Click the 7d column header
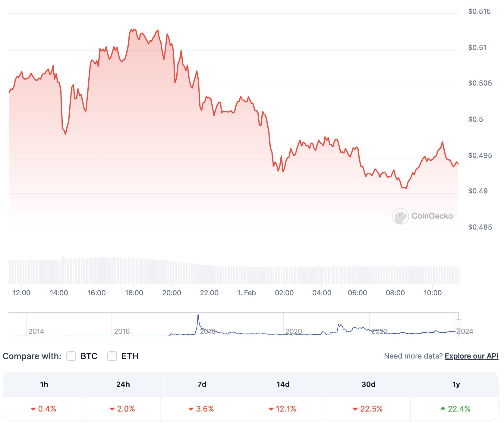 tap(202, 384)
